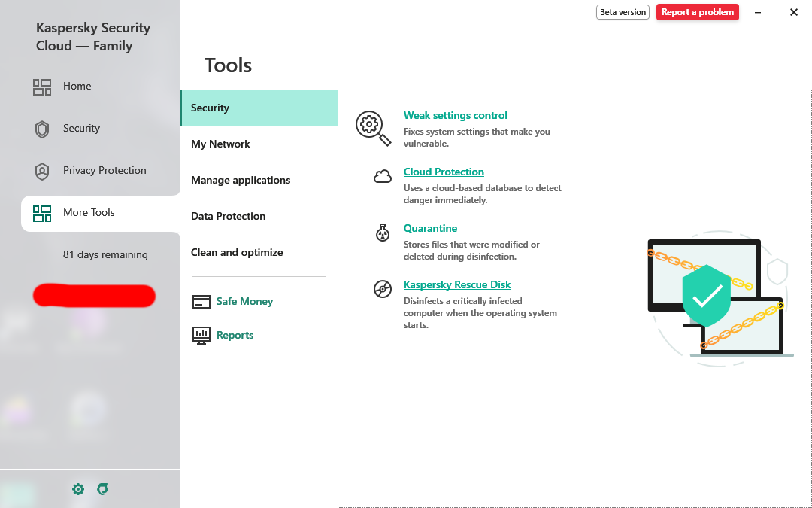Screen dimensions: 812x508
Task: Open settings via the gear icon
Action: pos(78,489)
